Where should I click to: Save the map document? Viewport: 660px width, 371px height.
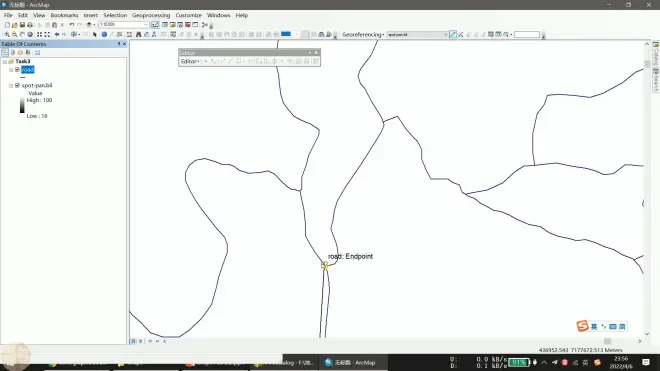pos(22,25)
